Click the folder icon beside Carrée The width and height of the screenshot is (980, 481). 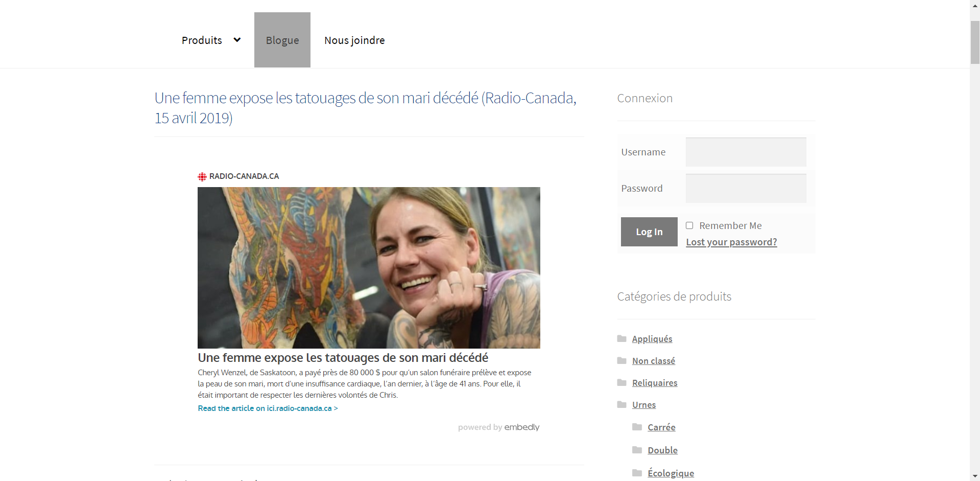(637, 427)
